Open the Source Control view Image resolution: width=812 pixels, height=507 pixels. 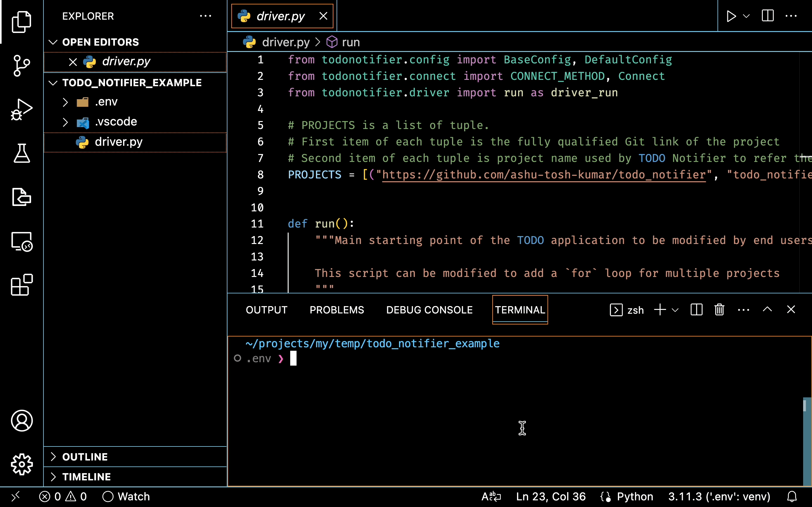(22, 66)
